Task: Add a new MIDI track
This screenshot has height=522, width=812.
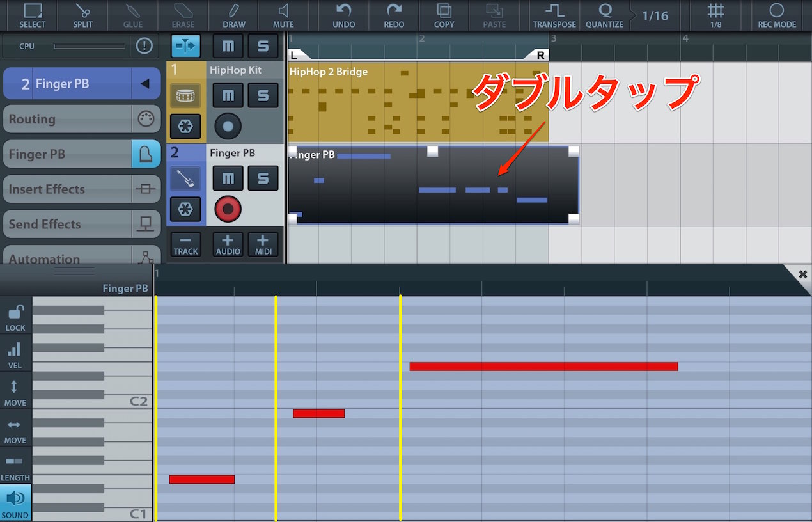Action: point(263,244)
